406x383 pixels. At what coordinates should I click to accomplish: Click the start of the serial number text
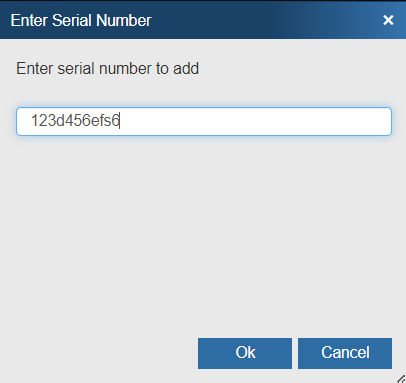pos(31,121)
